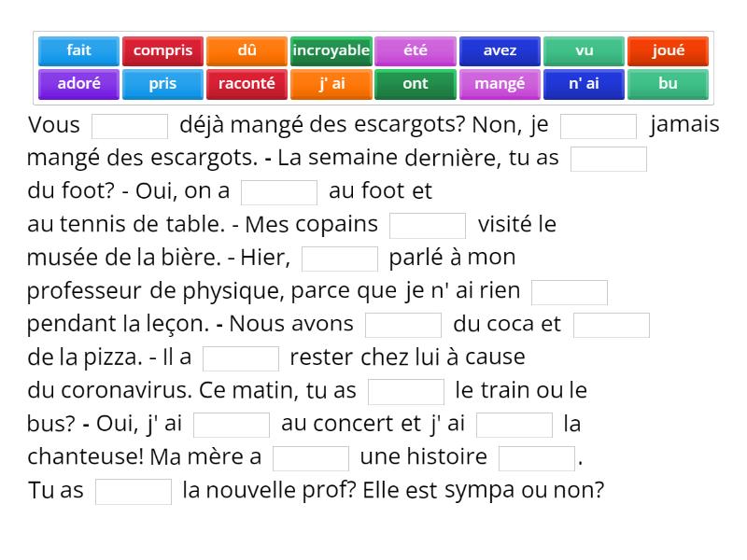The image size is (747, 560).
Task: Select the word tile 'fait'
Action: (x=78, y=51)
